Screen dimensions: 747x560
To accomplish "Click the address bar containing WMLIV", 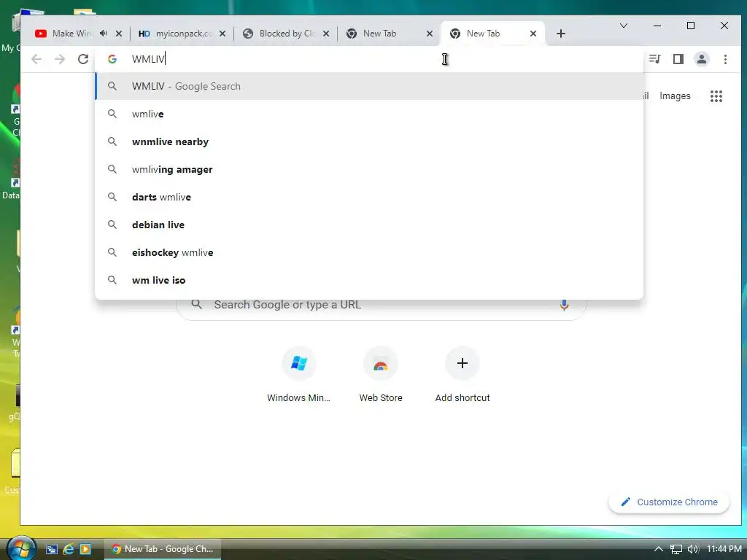I will pyautogui.click(x=369, y=59).
